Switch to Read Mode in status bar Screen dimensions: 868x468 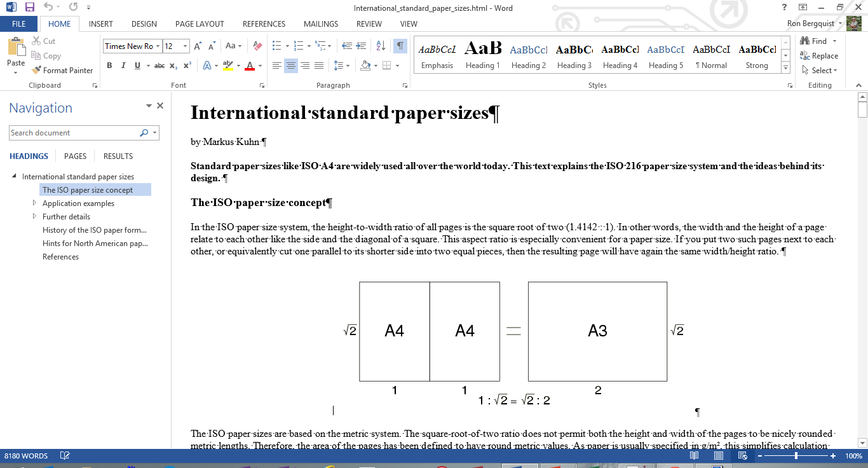click(695, 456)
